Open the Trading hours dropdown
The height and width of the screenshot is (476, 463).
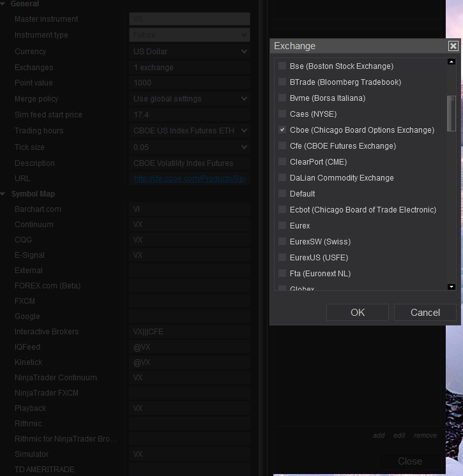click(x=190, y=131)
